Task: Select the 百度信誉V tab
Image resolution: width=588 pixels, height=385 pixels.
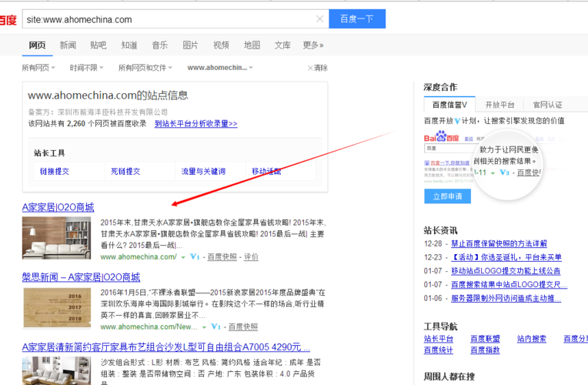Action: 449,105
